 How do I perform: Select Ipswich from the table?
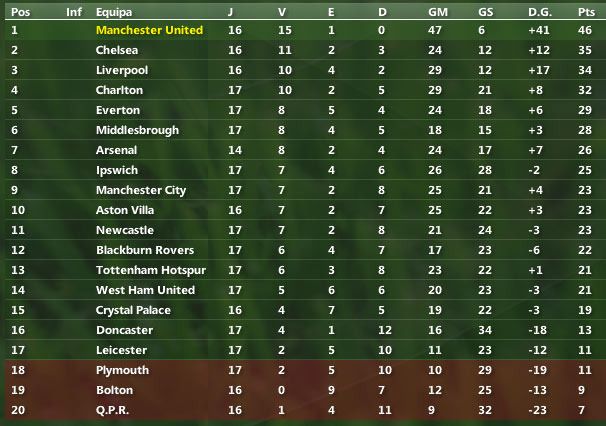click(116, 170)
